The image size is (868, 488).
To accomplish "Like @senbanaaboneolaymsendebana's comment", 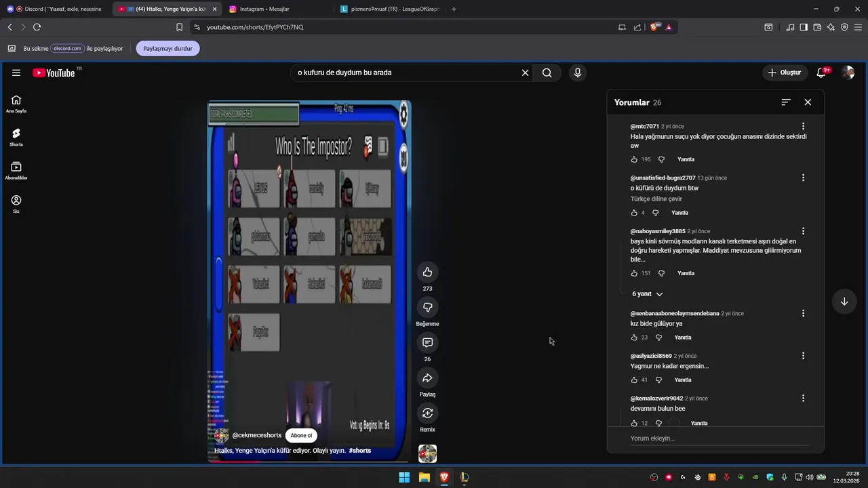I will coord(634,338).
